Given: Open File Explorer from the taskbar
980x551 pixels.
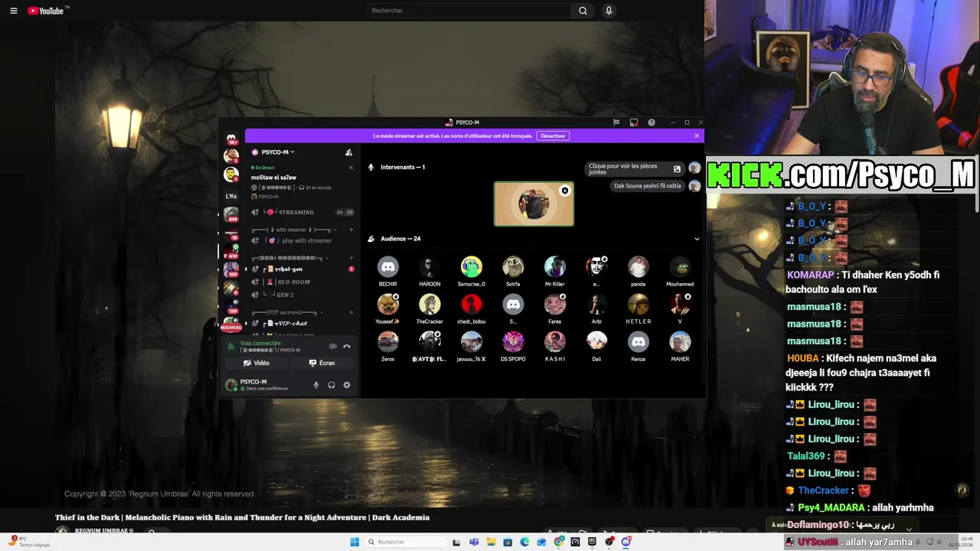Looking at the screenshot, I should [491, 542].
